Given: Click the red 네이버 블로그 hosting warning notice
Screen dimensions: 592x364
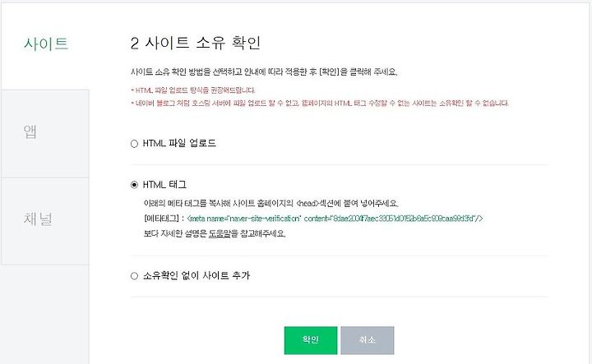Looking at the screenshot, I should [320, 103].
